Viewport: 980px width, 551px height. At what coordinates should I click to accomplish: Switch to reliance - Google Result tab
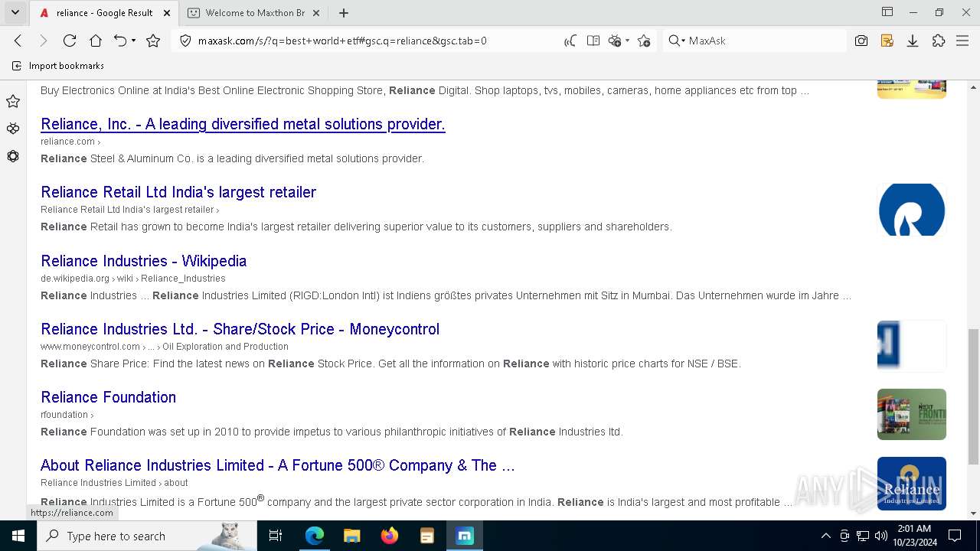click(105, 13)
